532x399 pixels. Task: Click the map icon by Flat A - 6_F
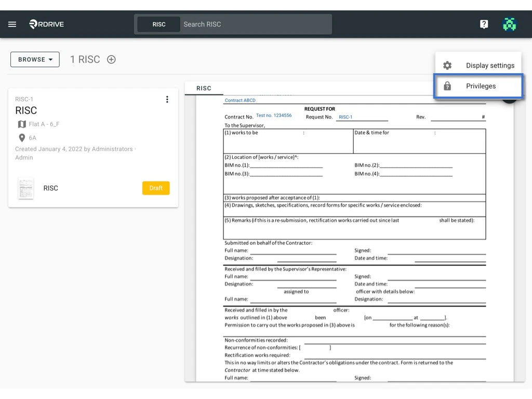pyautogui.click(x=22, y=124)
